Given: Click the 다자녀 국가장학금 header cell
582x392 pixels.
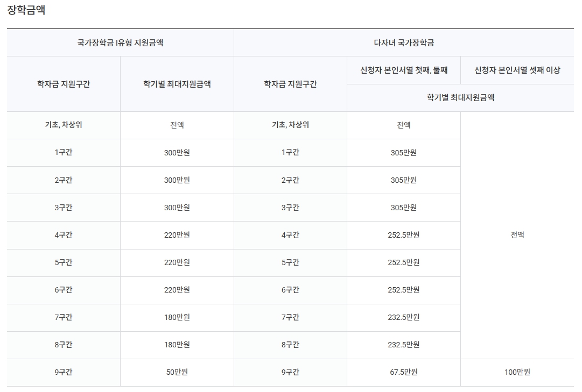Looking at the screenshot, I should pos(404,42).
